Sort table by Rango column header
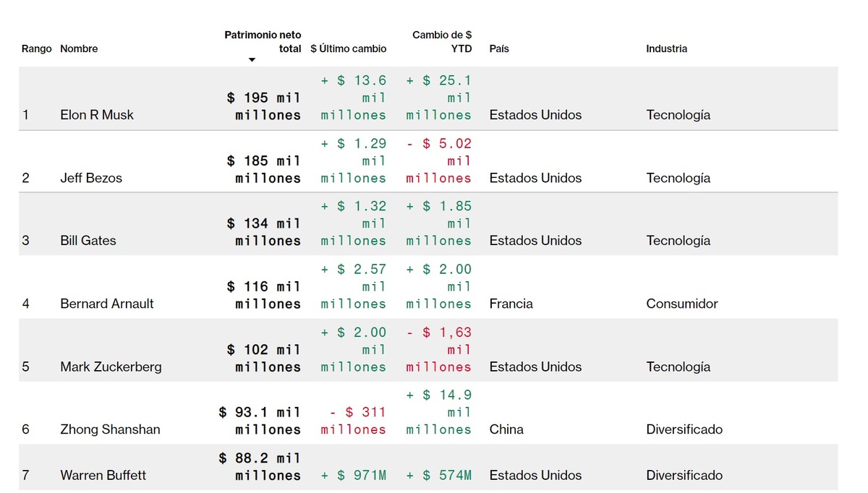The image size is (868, 493). [x=37, y=49]
